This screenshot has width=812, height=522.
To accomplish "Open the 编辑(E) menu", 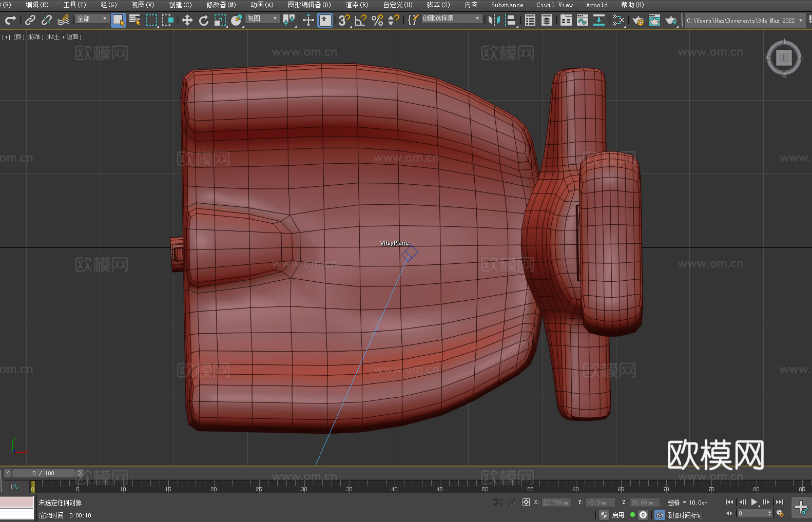I will tap(37, 5).
